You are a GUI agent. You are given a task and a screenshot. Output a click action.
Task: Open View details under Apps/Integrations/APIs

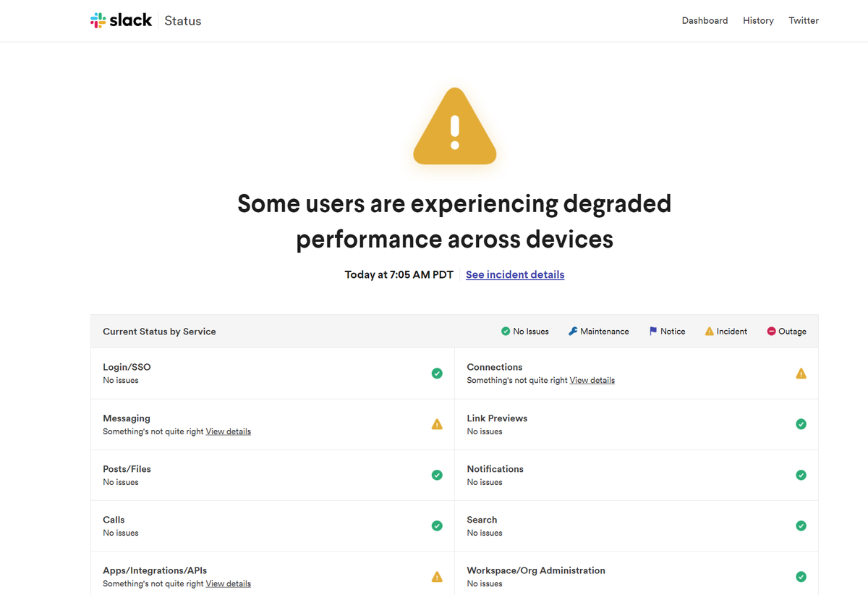tap(228, 583)
